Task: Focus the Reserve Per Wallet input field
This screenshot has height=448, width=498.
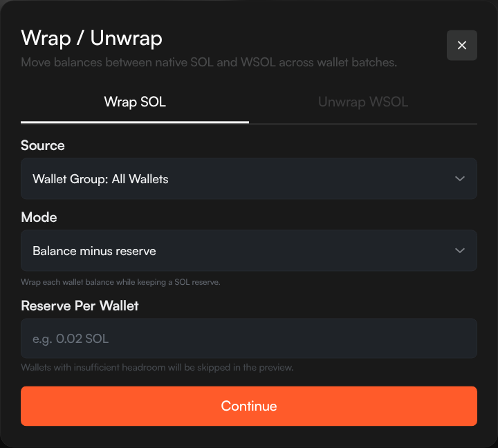Action: 249,339
